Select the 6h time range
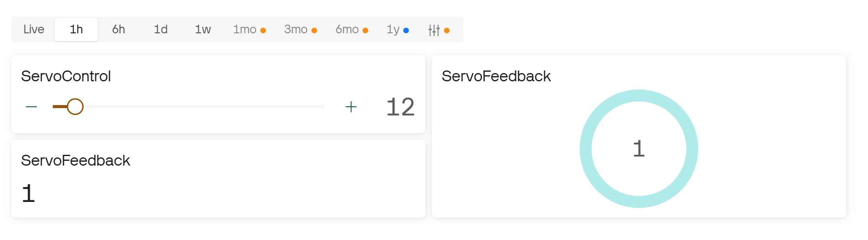 [119, 29]
